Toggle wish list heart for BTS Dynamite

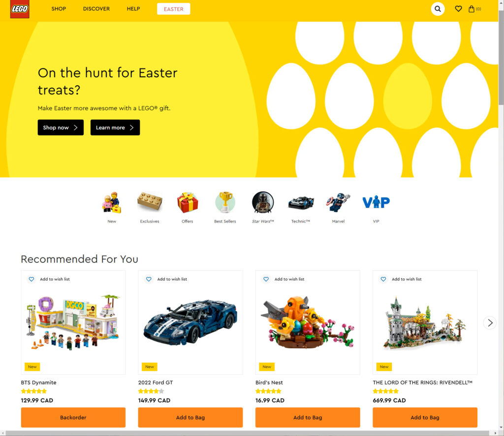pyautogui.click(x=31, y=279)
